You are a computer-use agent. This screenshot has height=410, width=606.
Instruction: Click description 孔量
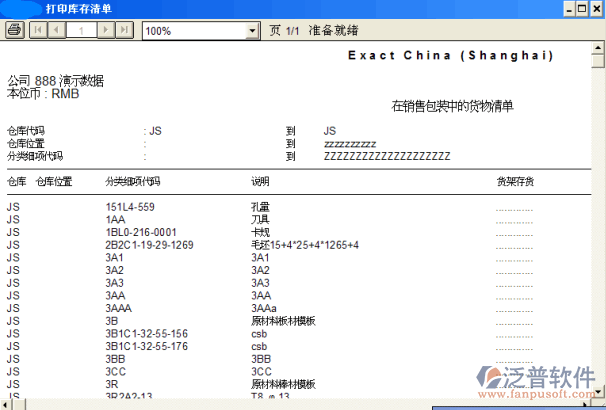(260, 207)
